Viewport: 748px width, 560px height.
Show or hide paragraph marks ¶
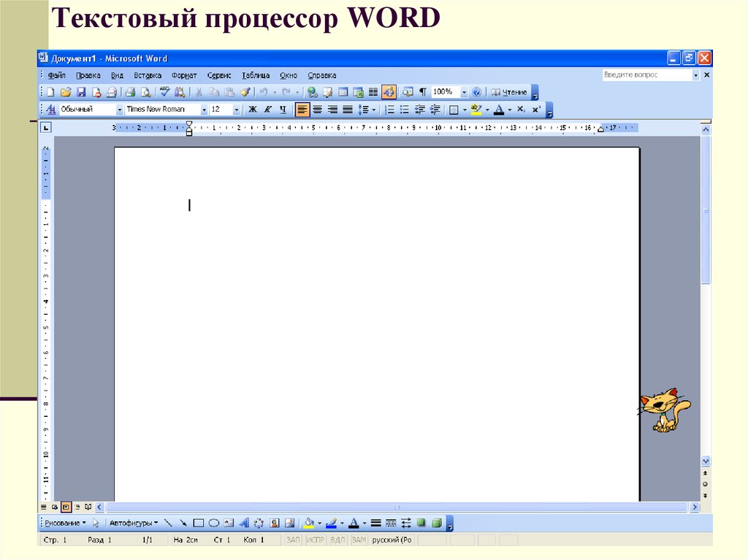click(423, 92)
